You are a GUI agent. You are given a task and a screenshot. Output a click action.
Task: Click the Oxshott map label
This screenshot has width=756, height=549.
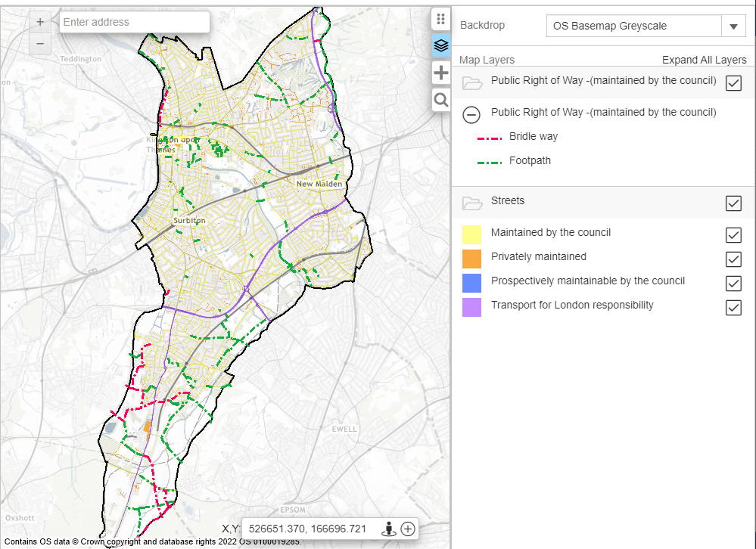tap(20, 518)
